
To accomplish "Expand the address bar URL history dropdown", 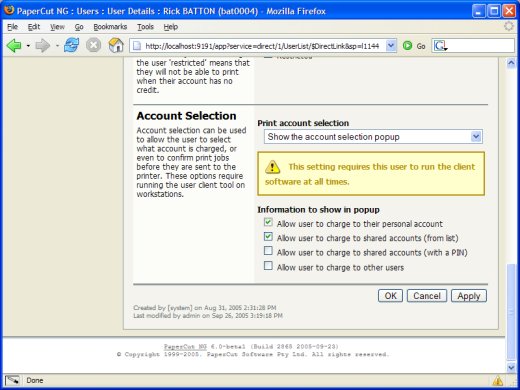I will [391, 46].
